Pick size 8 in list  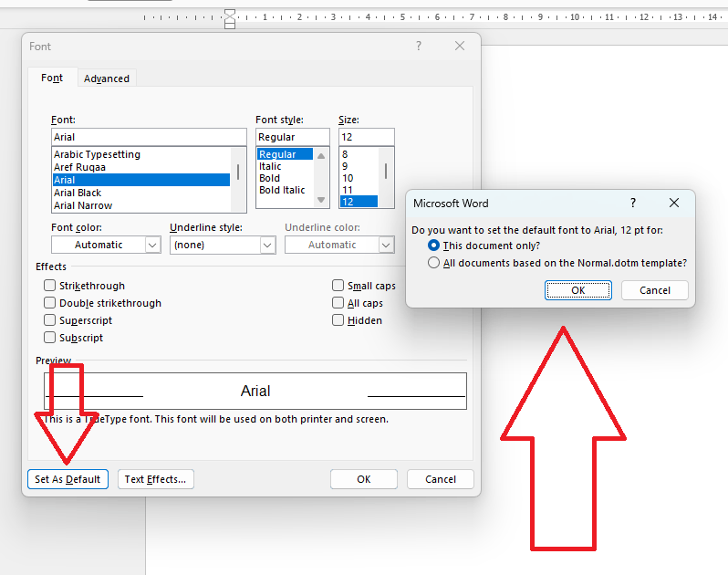(359, 154)
